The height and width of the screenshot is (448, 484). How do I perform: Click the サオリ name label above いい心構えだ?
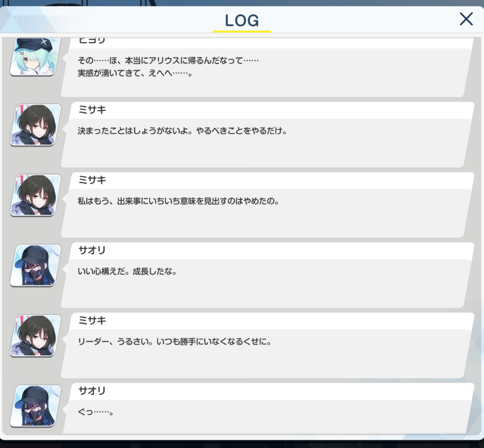92,250
